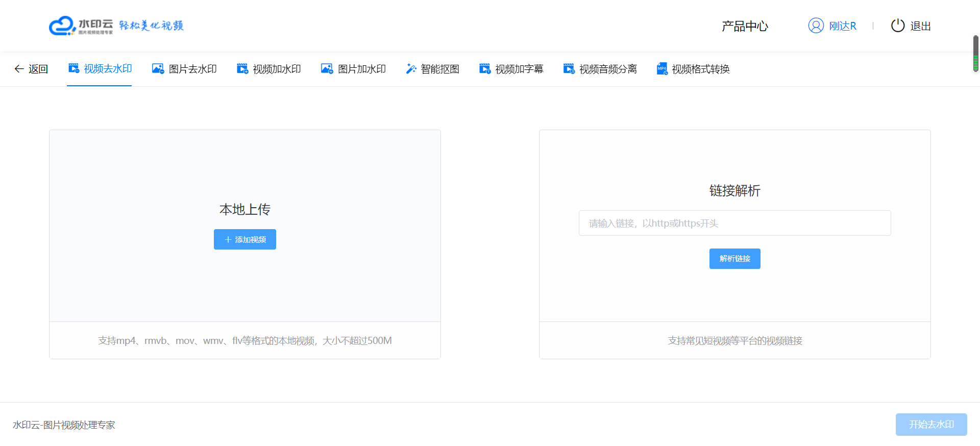Open the 刚达R user profile
Image resolution: width=980 pixels, height=446 pixels.
pos(832,26)
